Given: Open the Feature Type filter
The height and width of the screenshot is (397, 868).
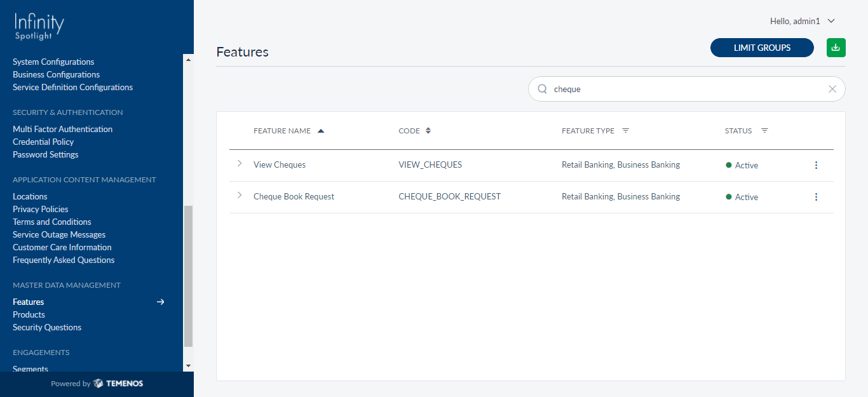Looking at the screenshot, I should tap(625, 131).
